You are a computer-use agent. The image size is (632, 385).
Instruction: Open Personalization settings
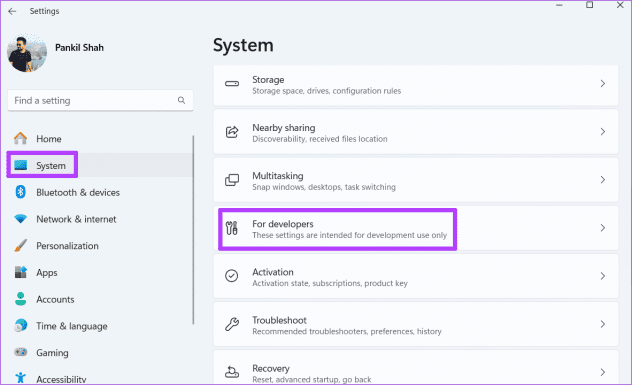pos(67,246)
